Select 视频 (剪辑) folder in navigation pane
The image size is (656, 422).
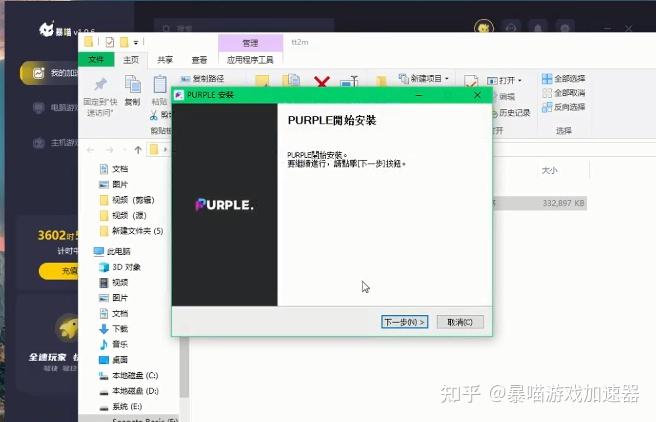[x=127, y=200]
